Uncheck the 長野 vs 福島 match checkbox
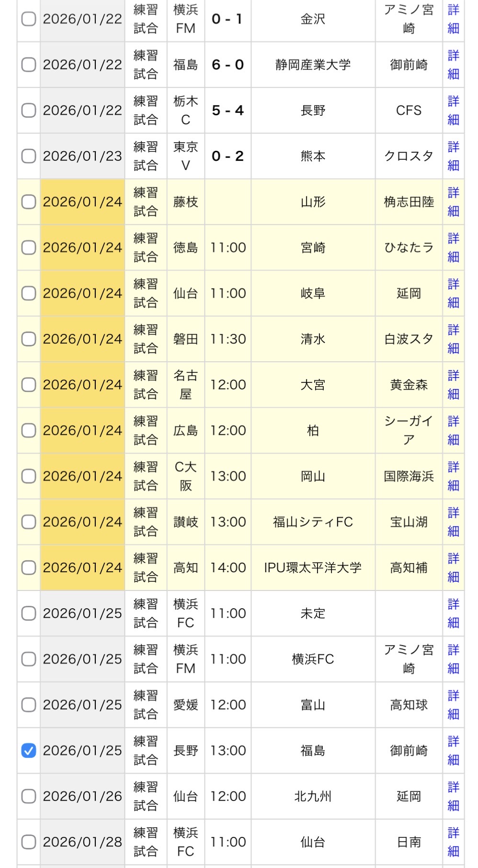The image size is (478, 868). 29,750
